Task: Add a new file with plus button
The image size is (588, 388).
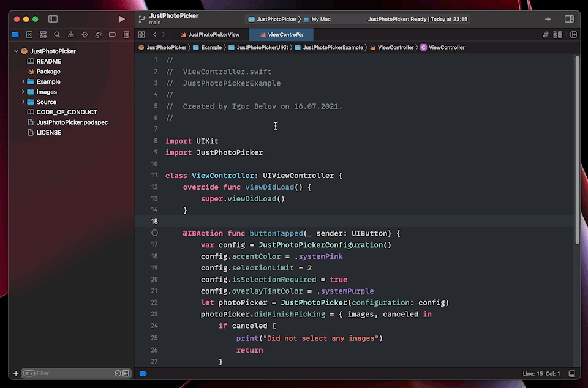Action: click(16, 373)
